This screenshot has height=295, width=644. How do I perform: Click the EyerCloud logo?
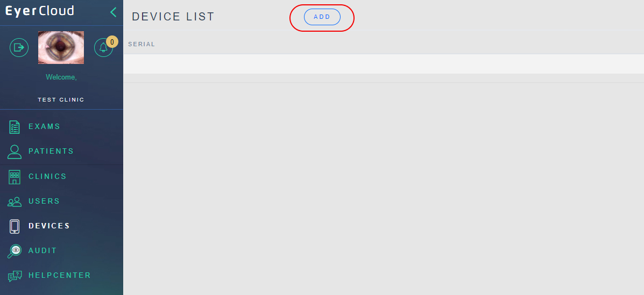(x=40, y=11)
